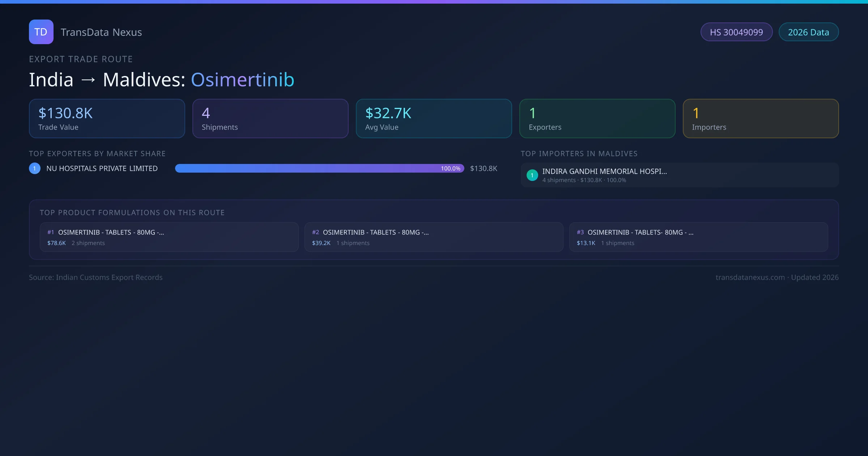Open the Exporters stat card
868x456 pixels.
click(x=597, y=118)
